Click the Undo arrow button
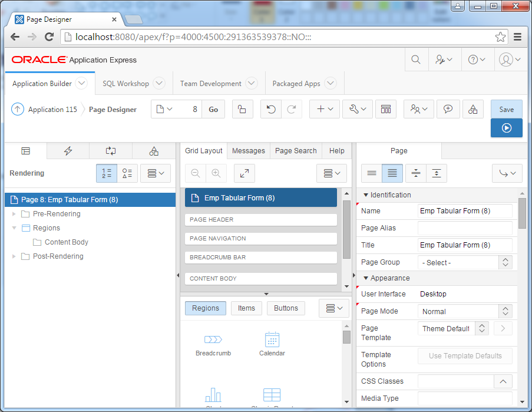 click(x=271, y=109)
